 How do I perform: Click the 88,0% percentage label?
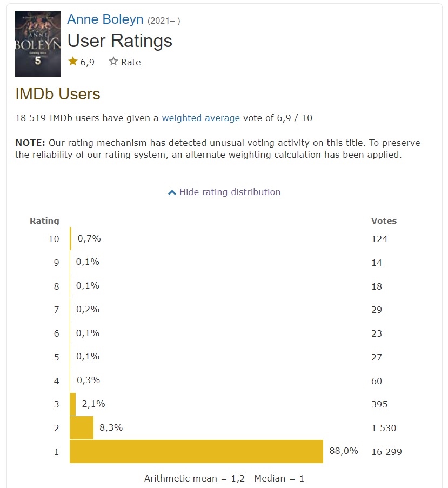pyautogui.click(x=344, y=451)
